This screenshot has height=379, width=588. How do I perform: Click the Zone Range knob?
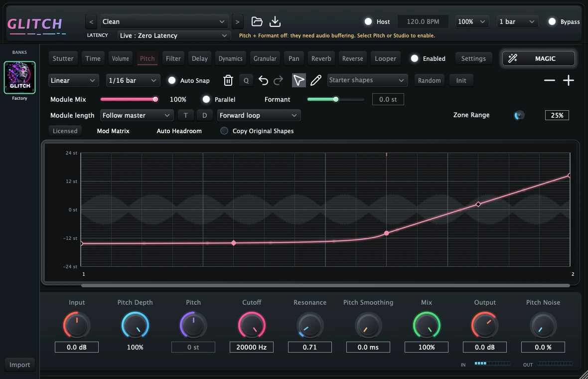click(x=519, y=115)
